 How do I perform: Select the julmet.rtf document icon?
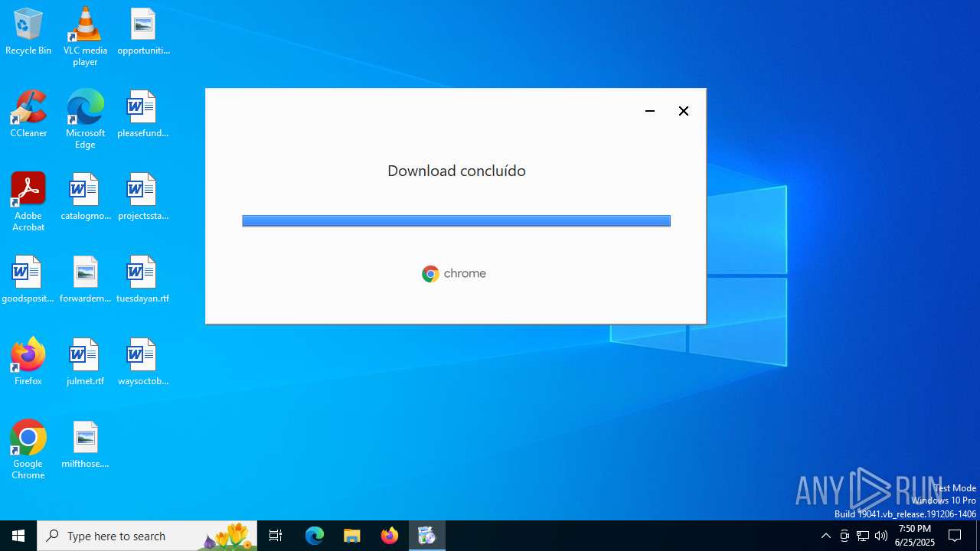tap(85, 362)
